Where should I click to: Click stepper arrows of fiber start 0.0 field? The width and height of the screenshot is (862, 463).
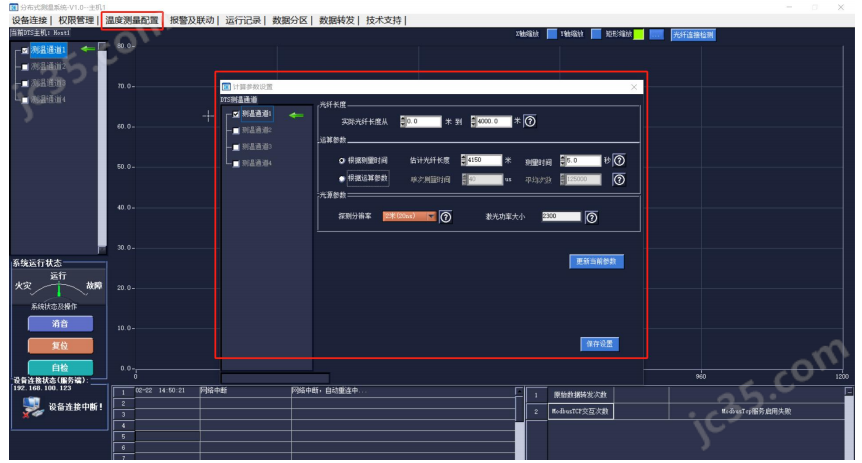click(x=403, y=122)
